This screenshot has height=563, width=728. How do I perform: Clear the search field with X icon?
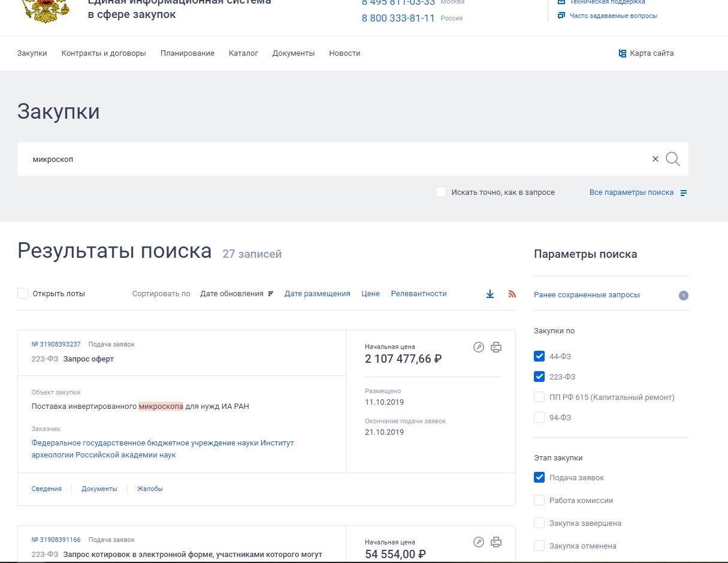pyautogui.click(x=655, y=159)
